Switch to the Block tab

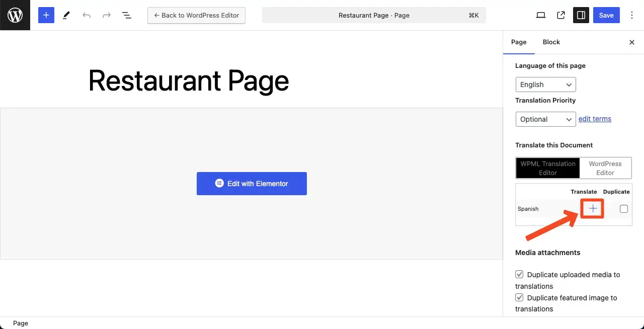[x=551, y=42]
